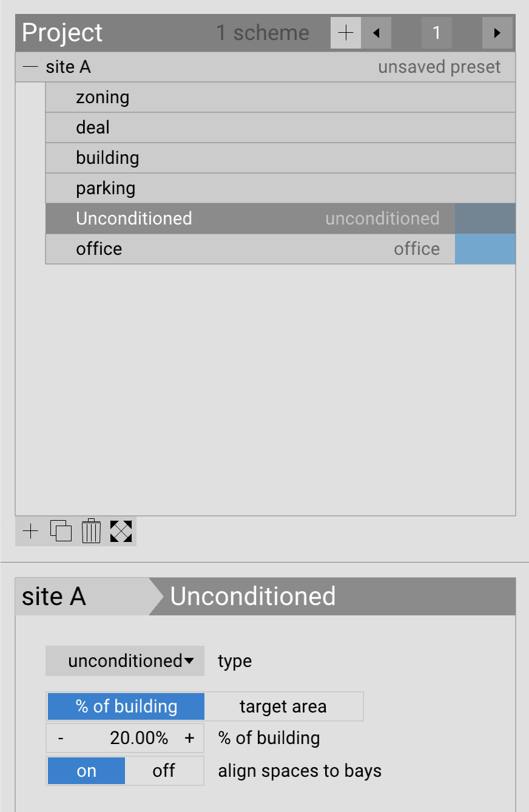Click the scheme number indicator showing 1
This screenshot has height=812, width=529.
[x=436, y=33]
